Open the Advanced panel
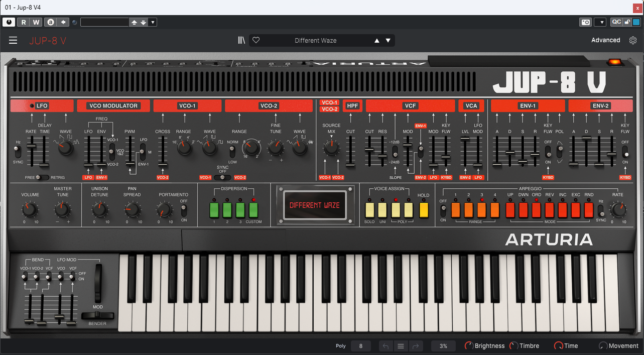Screen dimensions: 644x355 pos(605,40)
